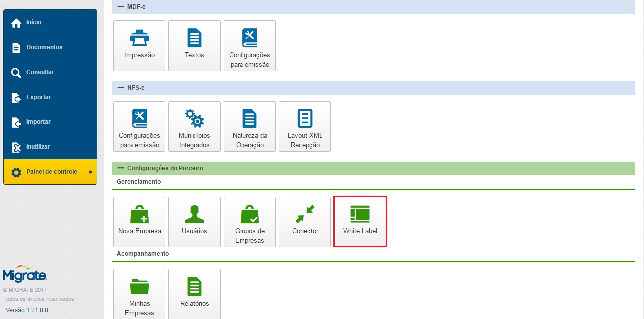Go to Início in sidebar
Screen dimensions: 644x319
point(34,22)
